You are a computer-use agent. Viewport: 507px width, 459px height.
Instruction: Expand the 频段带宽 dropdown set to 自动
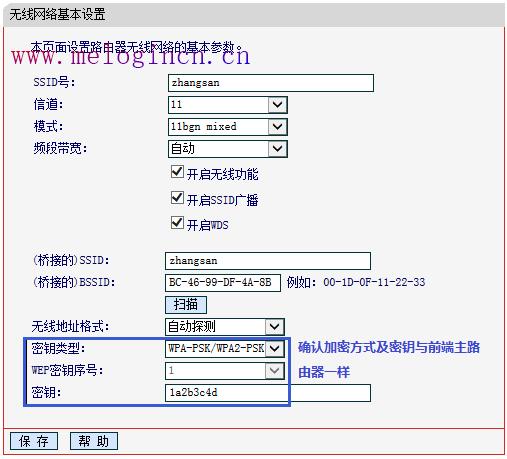click(227, 149)
